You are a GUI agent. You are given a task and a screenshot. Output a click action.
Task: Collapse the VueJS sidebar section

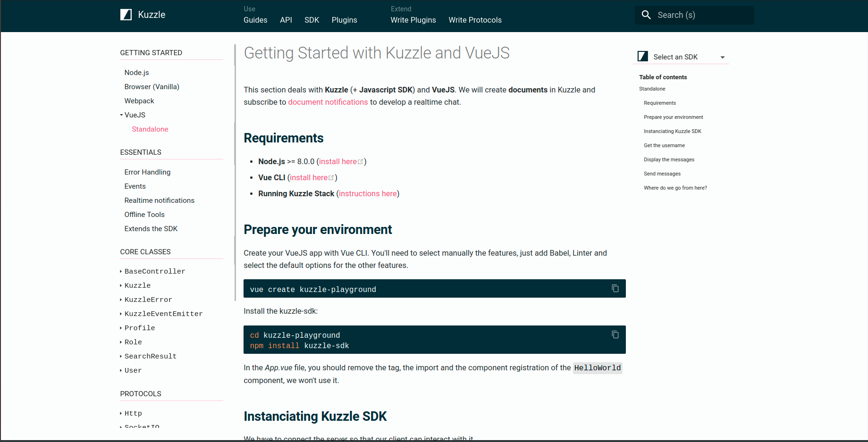click(x=121, y=115)
